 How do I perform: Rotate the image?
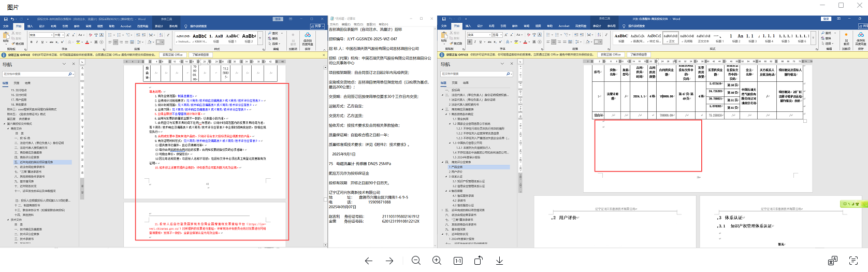coord(479,261)
